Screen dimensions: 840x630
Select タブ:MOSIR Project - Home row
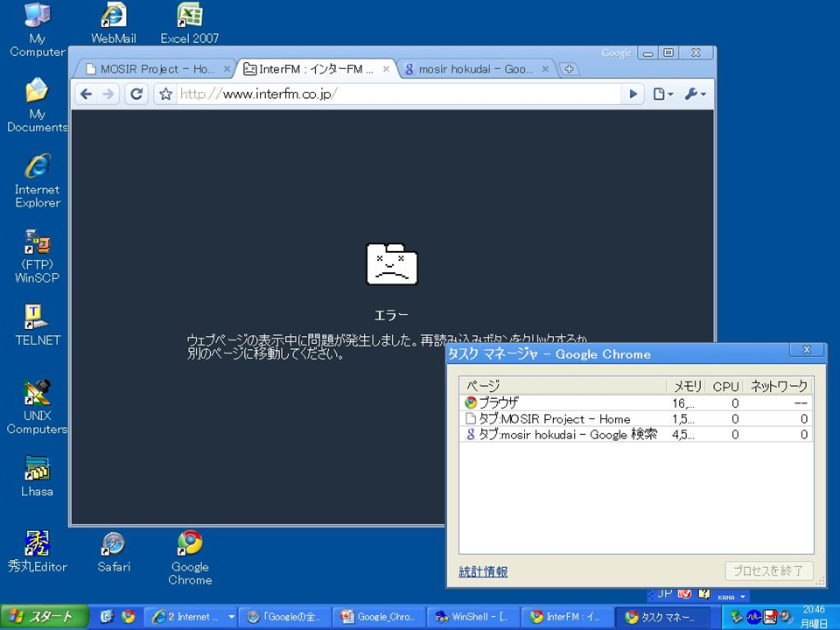click(636, 419)
